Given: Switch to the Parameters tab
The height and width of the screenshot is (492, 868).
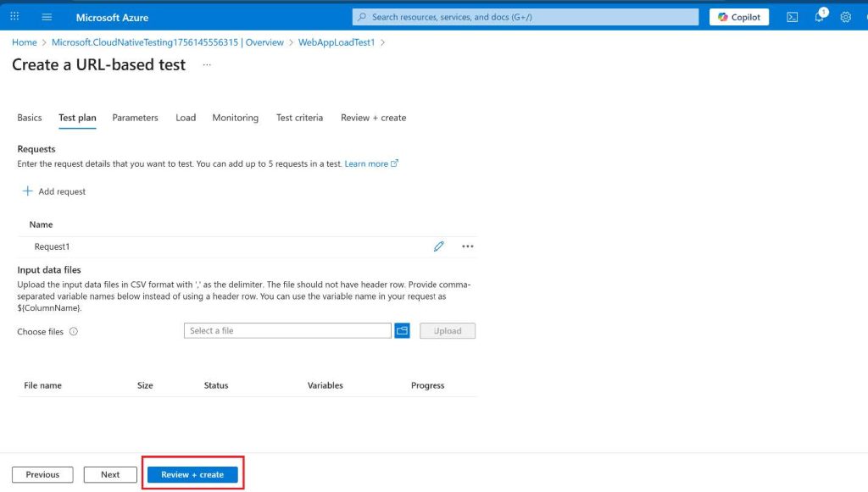Looking at the screenshot, I should (x=135, y=118).
